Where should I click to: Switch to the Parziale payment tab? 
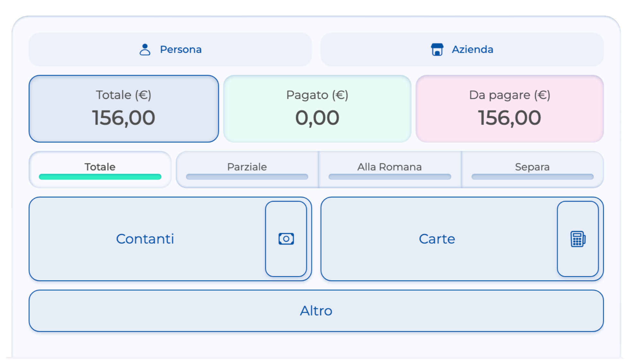(247, 167)
